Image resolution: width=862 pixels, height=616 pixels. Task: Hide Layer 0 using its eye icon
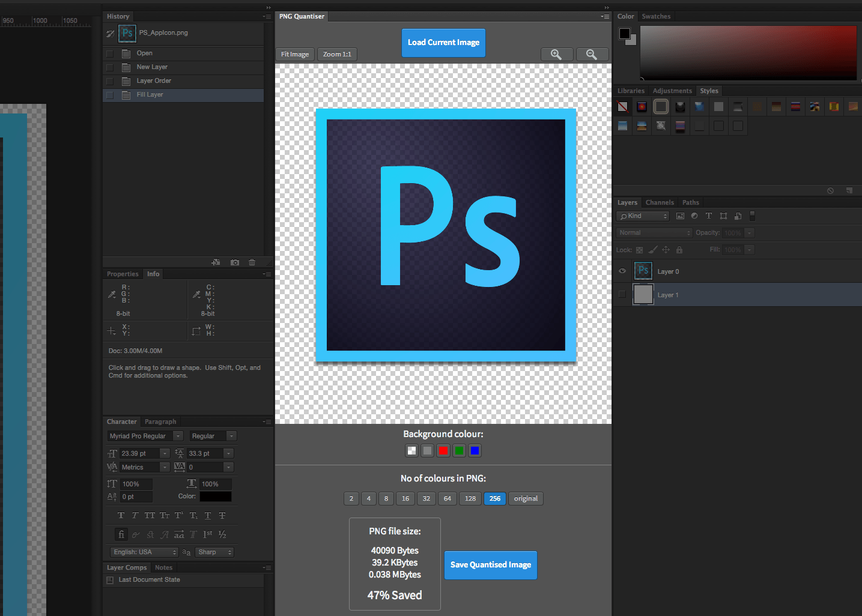(622, 271)
